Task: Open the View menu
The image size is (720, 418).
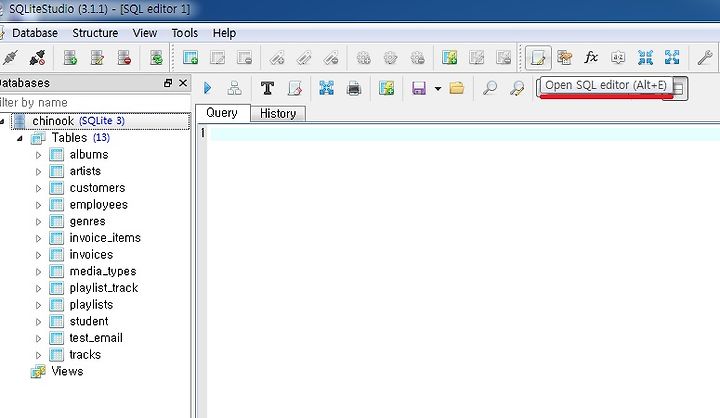Action: click(145, 33)
